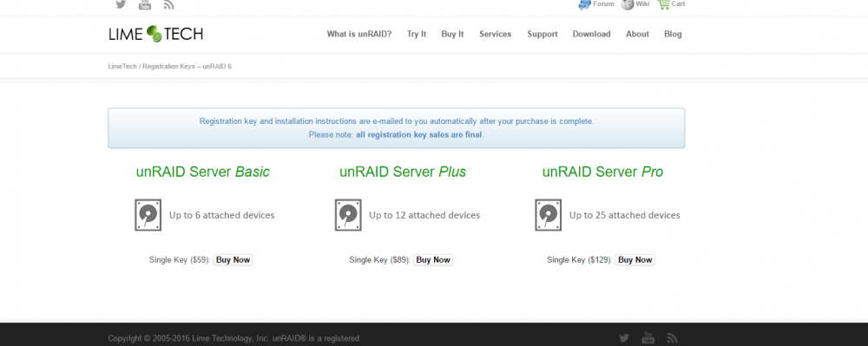Click the 'unRAID Server Plus' heading
The height and width of the screenshot is (346, 868).
(x=403, y=172)
